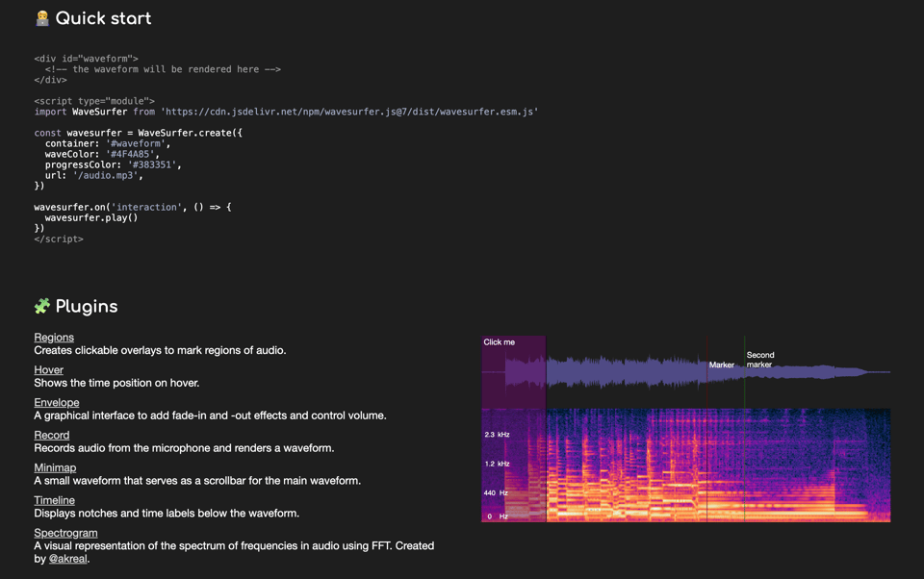Viewport: 924px width, 579px height.
Task: Click the Plugins section heading
Action: (x=87, y=306)
